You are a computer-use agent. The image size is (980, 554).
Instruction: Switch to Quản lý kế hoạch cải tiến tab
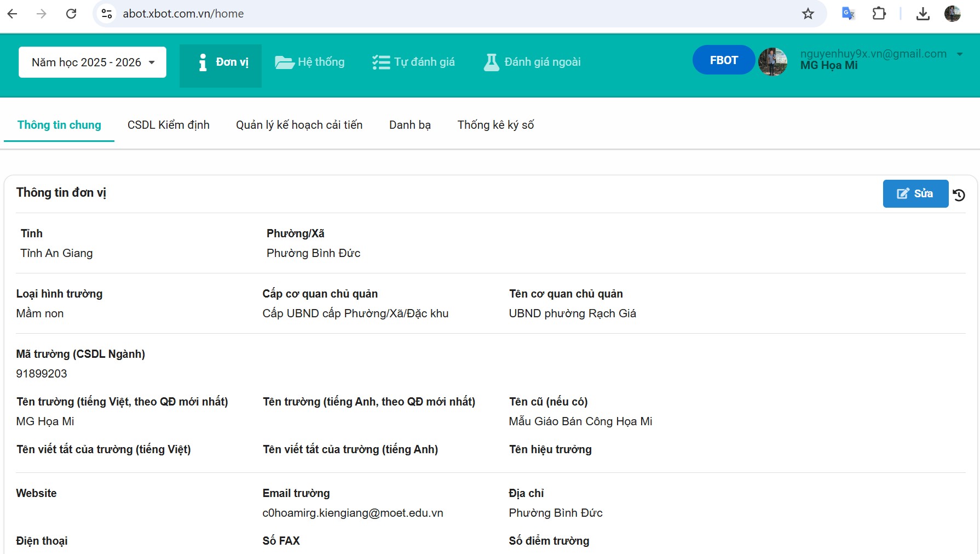pyautogui.click(x=299, y=125)
